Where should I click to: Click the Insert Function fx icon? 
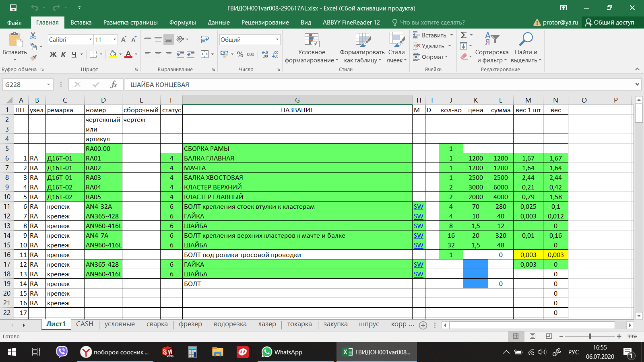[114, 84]
